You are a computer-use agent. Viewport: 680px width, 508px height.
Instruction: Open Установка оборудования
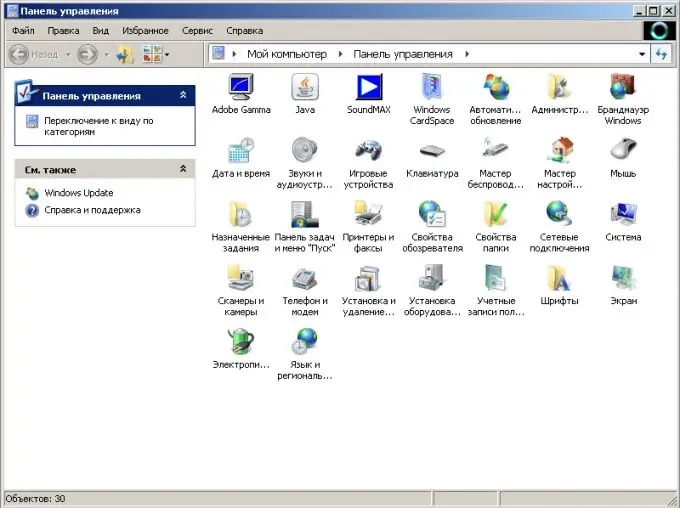point(432,291)
